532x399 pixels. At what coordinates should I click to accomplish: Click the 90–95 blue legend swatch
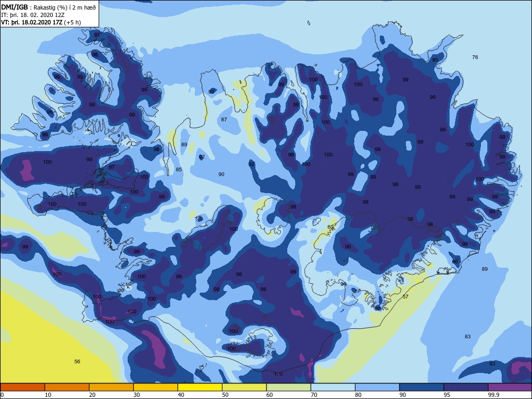pyautogui.click(x=422, y=387)
